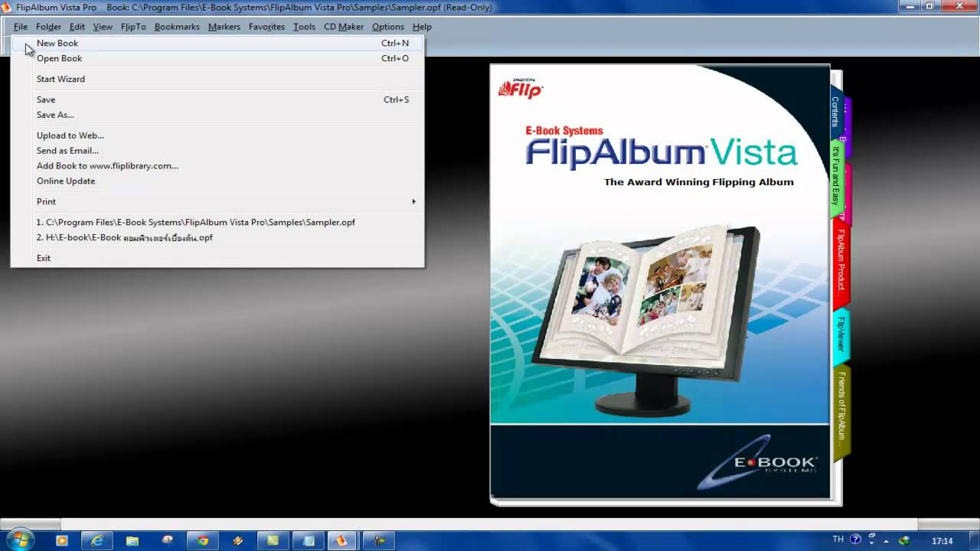The width and height of the screenshot is (980, 551).
Task: Click the active FlipAlbum taskbar button
Action: coord(342,541)
